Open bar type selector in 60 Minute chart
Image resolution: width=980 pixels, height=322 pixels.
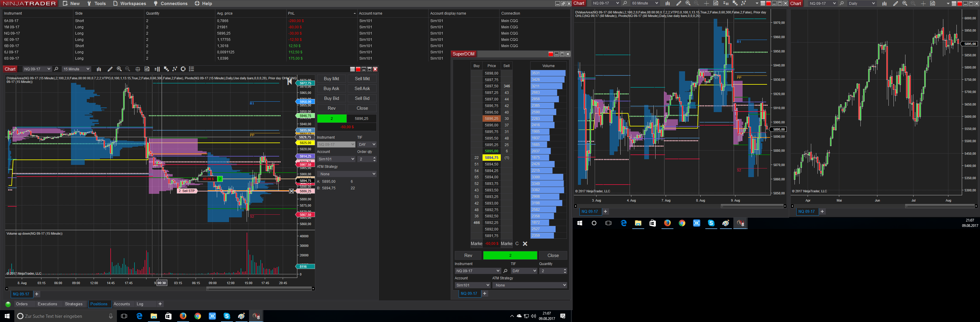(667, 3)
